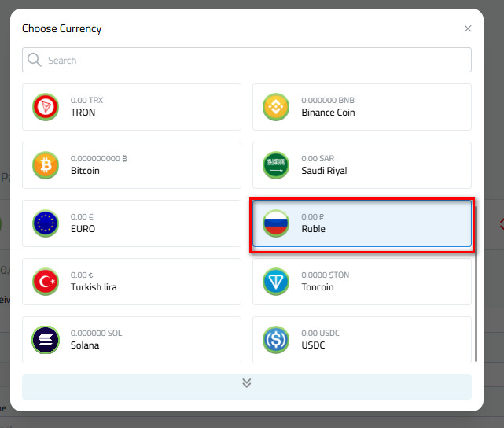Viewport: 504px width, 428px height.
Task: Click the 0.000000000 ₿ balance text
Action: [x=99, y=158]
